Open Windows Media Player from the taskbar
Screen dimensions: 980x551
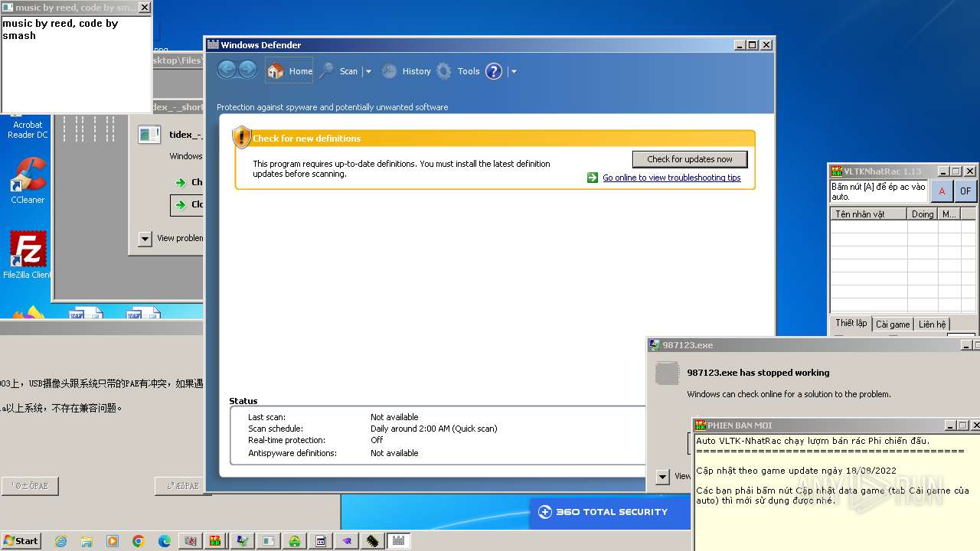tap(113, 541)
